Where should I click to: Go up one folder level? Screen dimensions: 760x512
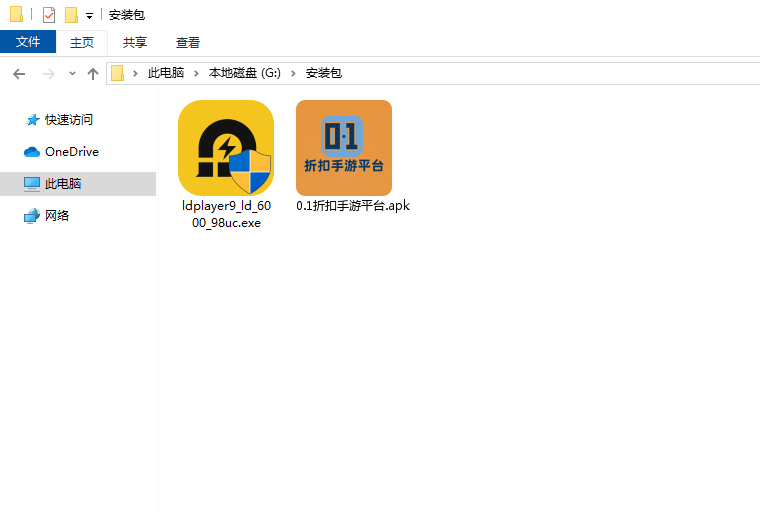click(x=93, y=74)
